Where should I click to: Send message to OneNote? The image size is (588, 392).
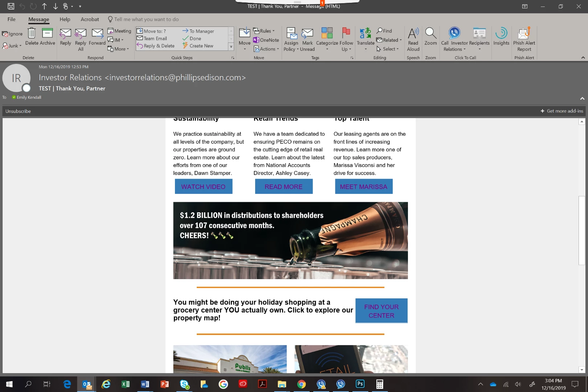tap(266, 40)
